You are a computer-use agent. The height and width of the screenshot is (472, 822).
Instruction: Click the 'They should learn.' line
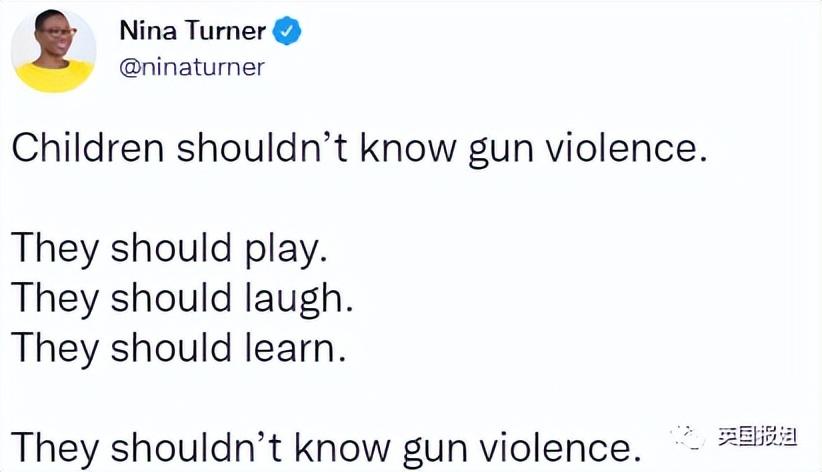179,348
